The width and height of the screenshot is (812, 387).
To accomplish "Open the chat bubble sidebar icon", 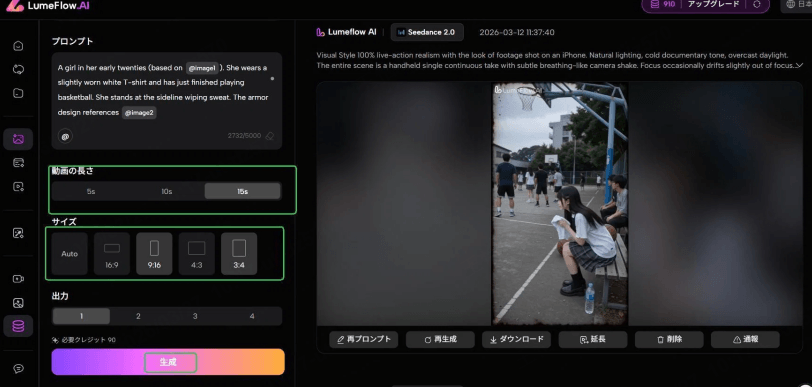I will (18, 368).
